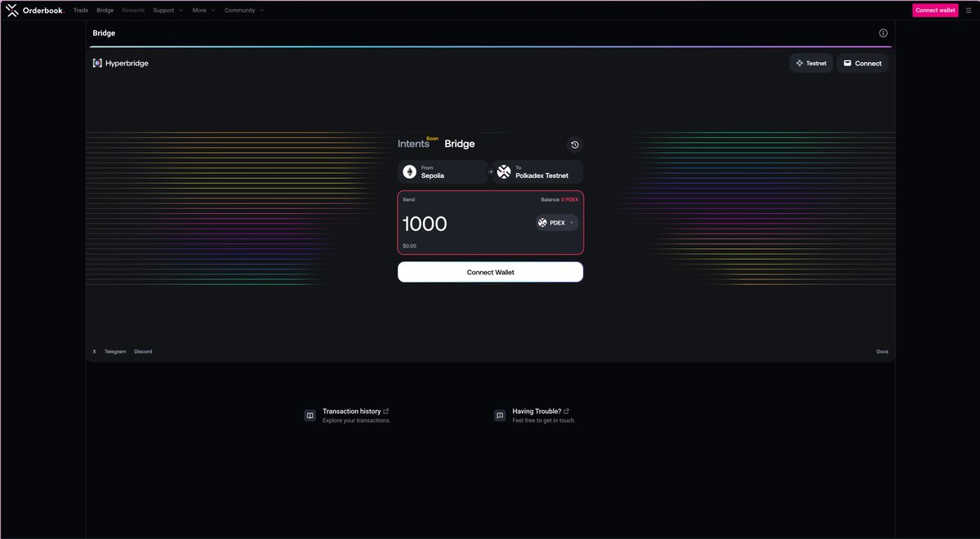Open the transaction history clock icon
This screenshot has width=980, height=539.
point(575,145)
